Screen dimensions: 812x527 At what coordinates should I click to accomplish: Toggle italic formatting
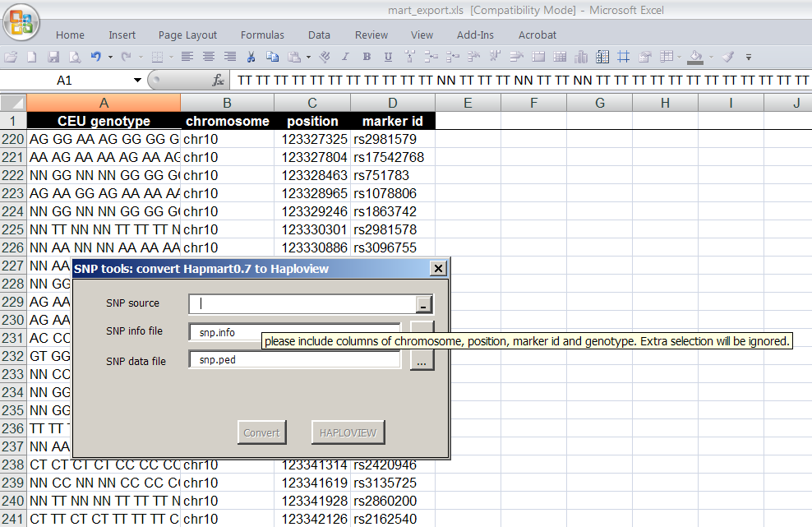click(345, 57)
